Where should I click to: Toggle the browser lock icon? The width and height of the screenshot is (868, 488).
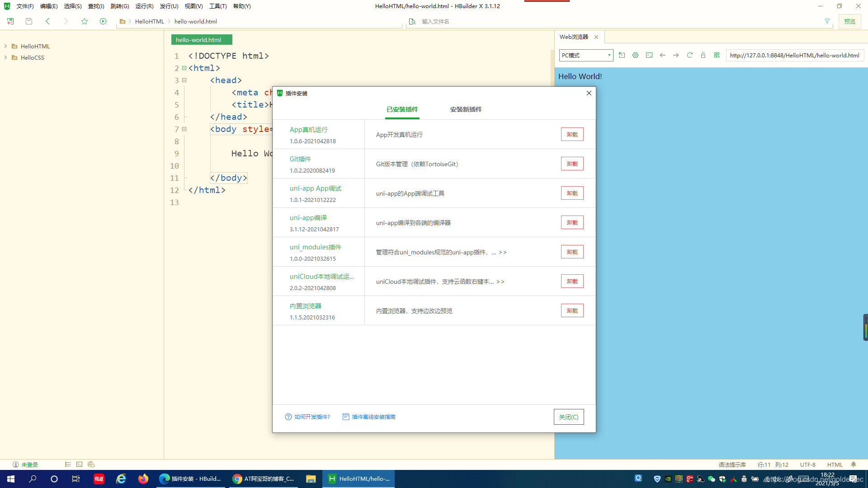[x=703, y=55]
